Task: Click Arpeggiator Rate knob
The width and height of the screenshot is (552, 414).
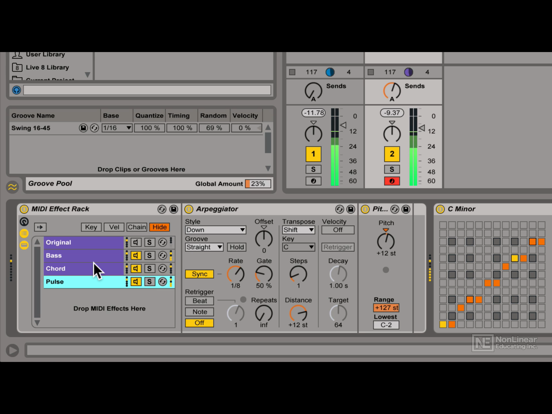Action: coord(236,274)
